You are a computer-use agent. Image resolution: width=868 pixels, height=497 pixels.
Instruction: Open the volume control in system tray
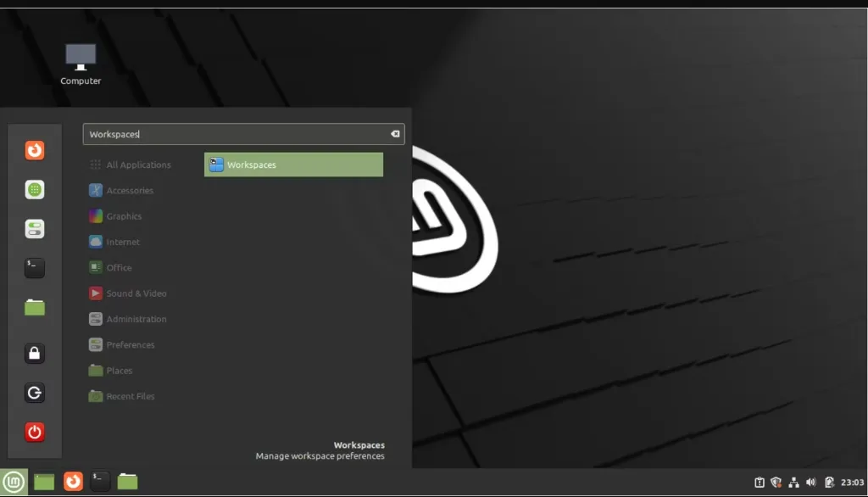point(811,482)
